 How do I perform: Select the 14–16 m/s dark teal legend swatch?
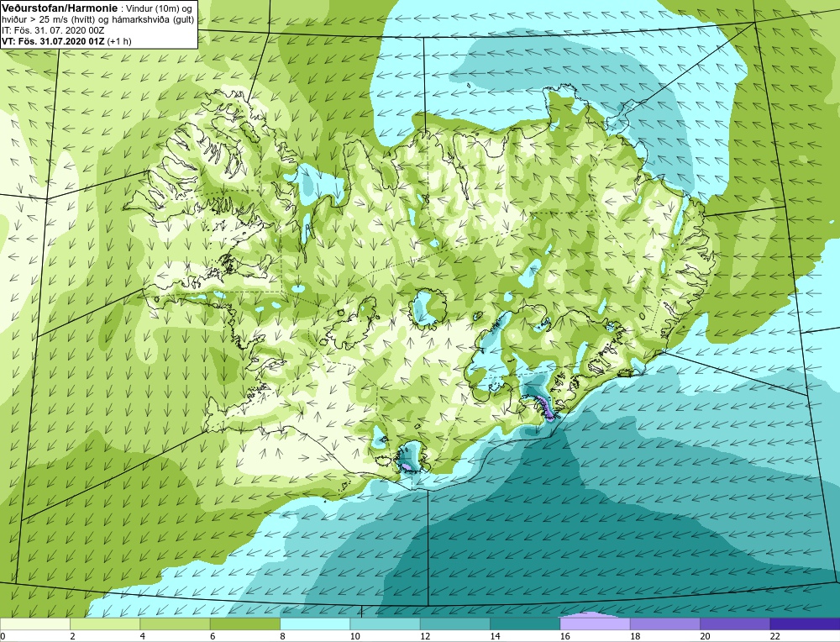coord(524,624)
